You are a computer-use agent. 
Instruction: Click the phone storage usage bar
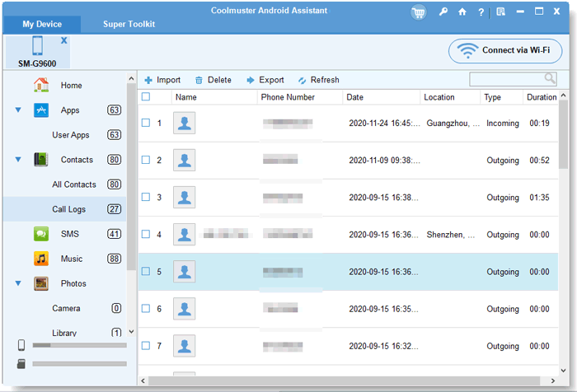click(x=79, y=345)
